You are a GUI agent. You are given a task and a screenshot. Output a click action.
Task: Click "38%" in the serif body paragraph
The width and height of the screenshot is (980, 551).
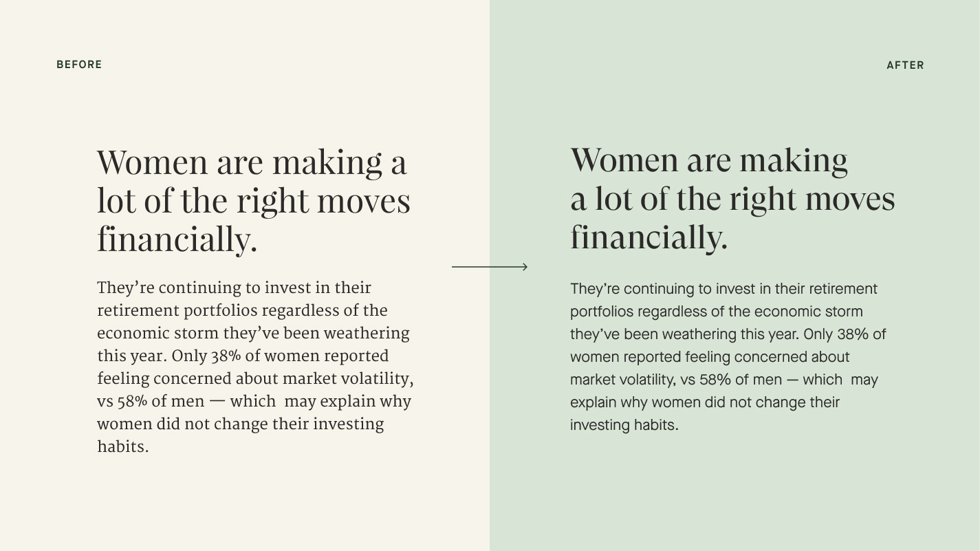tap(226, 356)
